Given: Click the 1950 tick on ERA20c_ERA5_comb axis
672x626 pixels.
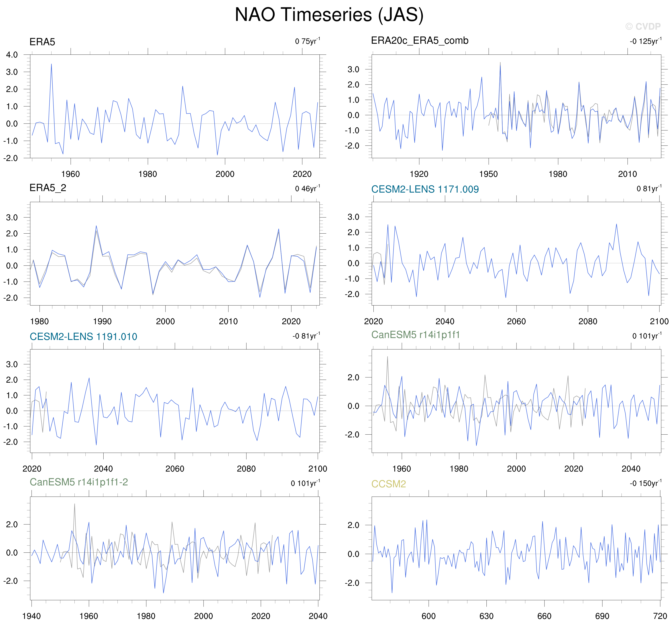Looking at the screenshot, I should point(488,174).
